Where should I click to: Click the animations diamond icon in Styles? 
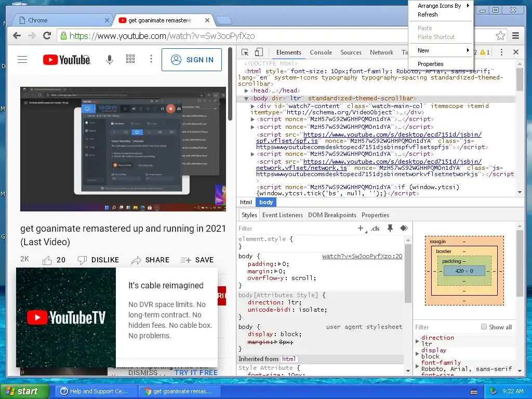[x=404, y=229]
